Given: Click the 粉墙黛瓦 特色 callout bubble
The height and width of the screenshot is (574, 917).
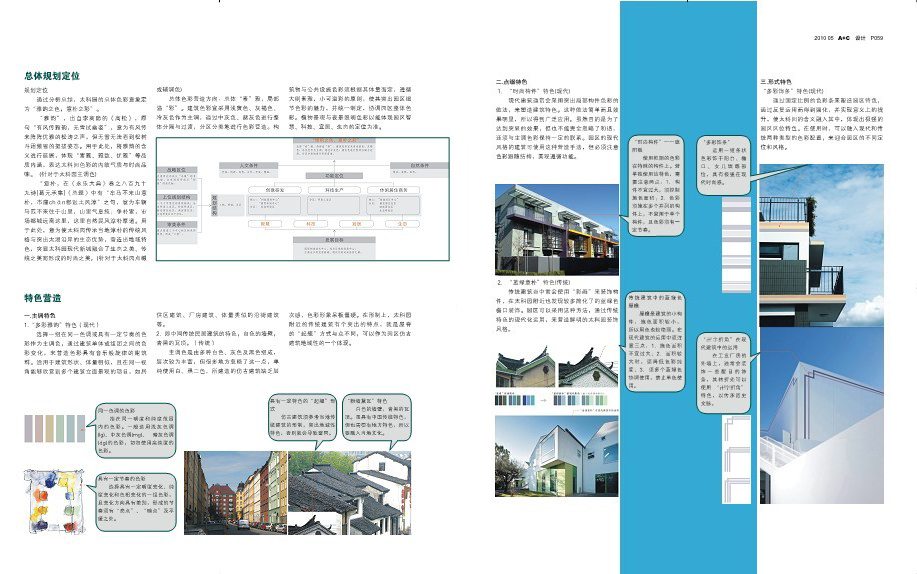Looking at the screenshot, I should point(381,419).
